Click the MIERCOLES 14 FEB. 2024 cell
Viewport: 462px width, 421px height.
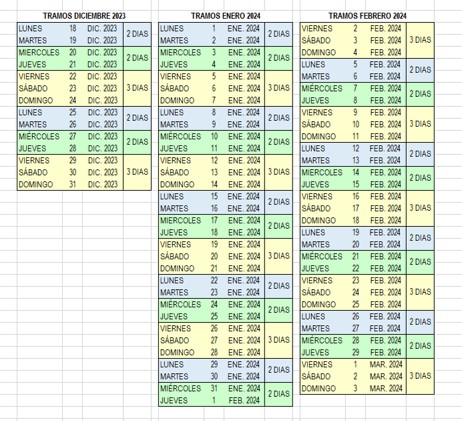click(353, 172)
